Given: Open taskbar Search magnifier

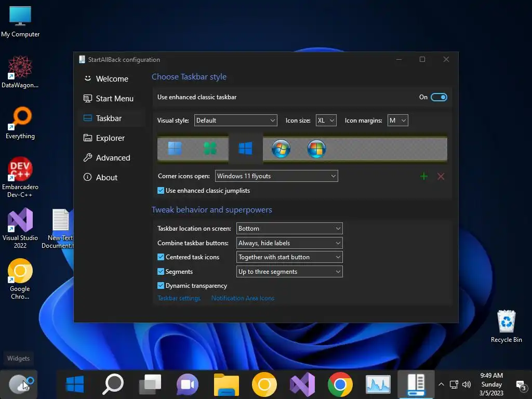Looking at the screenshot, I should (x=113, y=384).
